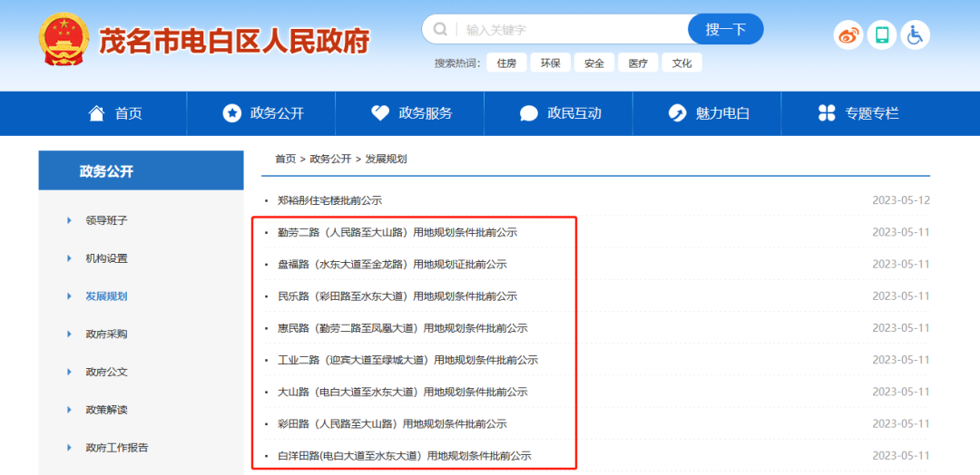Viewport: 980px width, 475px height.
Task: Click the search magnifier icon
Action: 440,29
